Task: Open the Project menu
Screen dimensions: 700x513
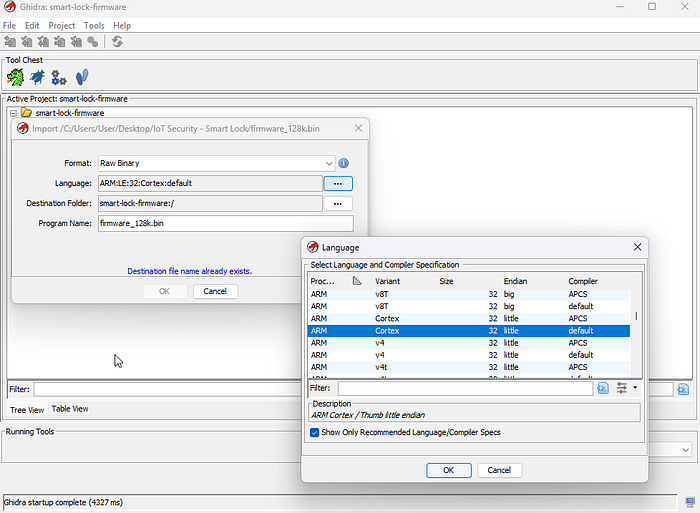Action: click(62, 25)
